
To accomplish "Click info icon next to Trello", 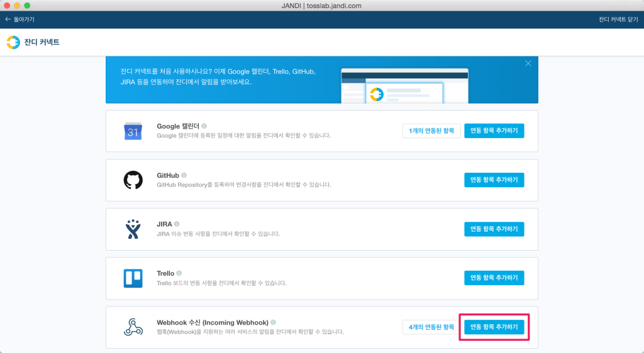I will (x=180, y=273).
